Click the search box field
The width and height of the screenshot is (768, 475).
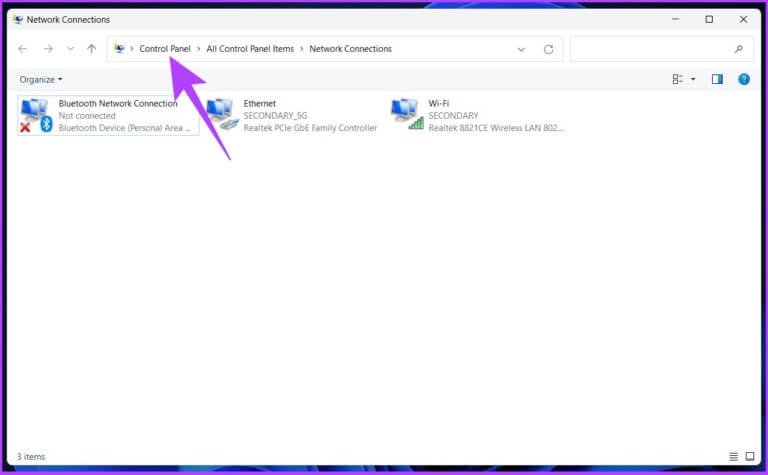click(x=661, y=48)
